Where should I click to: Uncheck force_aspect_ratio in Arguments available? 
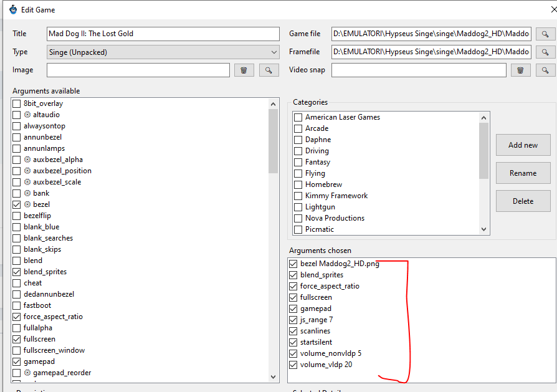tap(16, 317)
